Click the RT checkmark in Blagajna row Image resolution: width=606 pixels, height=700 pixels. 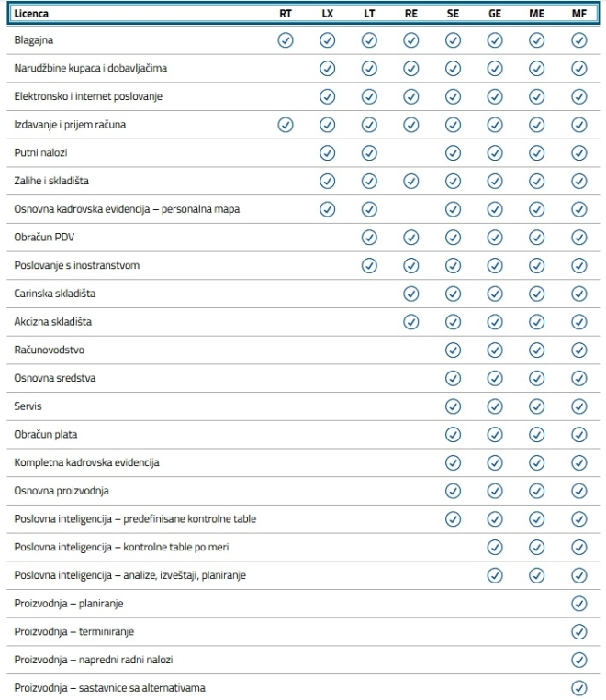click(285, 40)
